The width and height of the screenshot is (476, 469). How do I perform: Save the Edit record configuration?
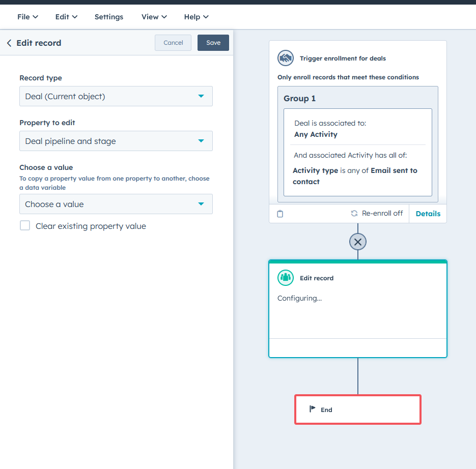coord(213,43)
